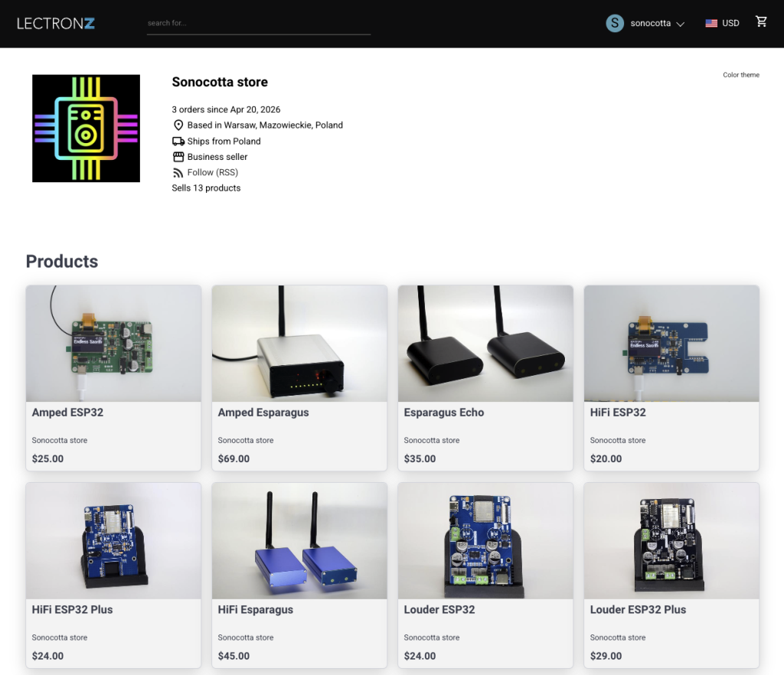This screenshot has width=784, height=675.
Task: Click the sonocotta user avatar
Action: coord(615,23)
